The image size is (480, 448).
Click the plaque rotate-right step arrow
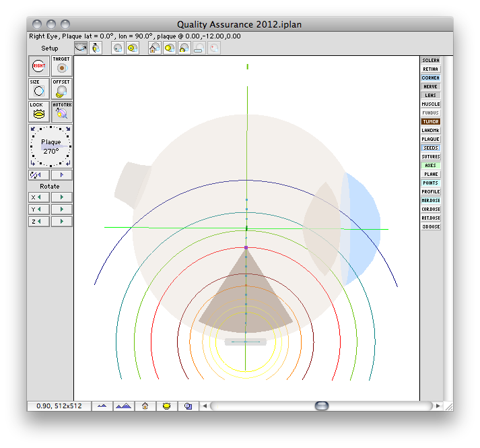(61, 175)
